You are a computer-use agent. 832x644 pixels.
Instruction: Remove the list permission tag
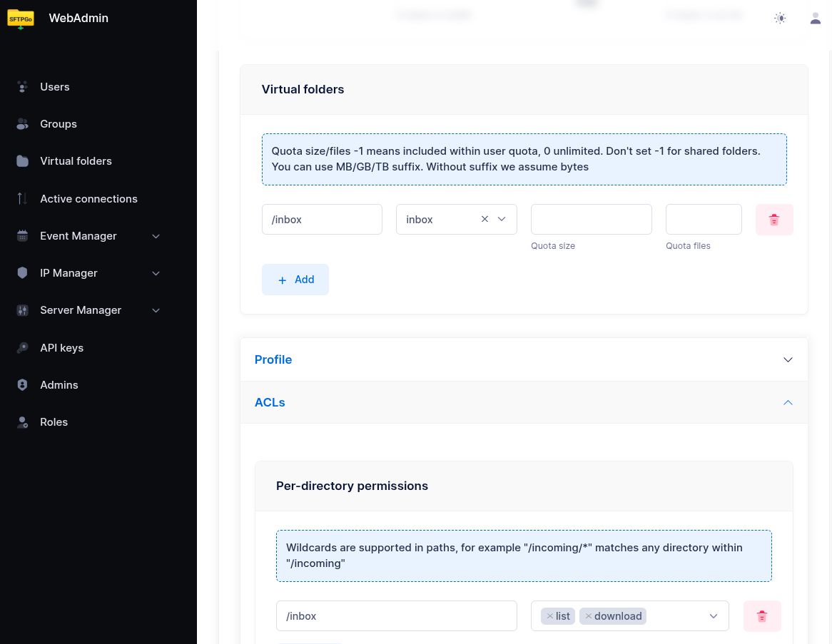point(550,616)
